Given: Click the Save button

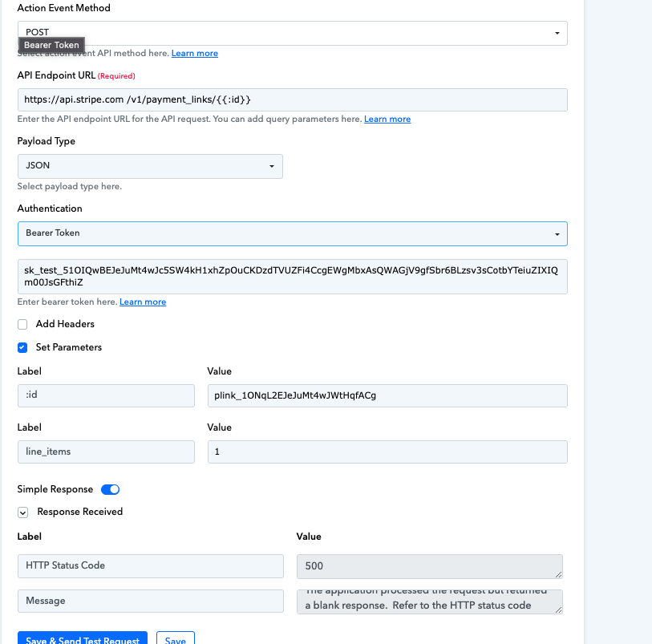Looking at the screenshot, I should [176, 638].
